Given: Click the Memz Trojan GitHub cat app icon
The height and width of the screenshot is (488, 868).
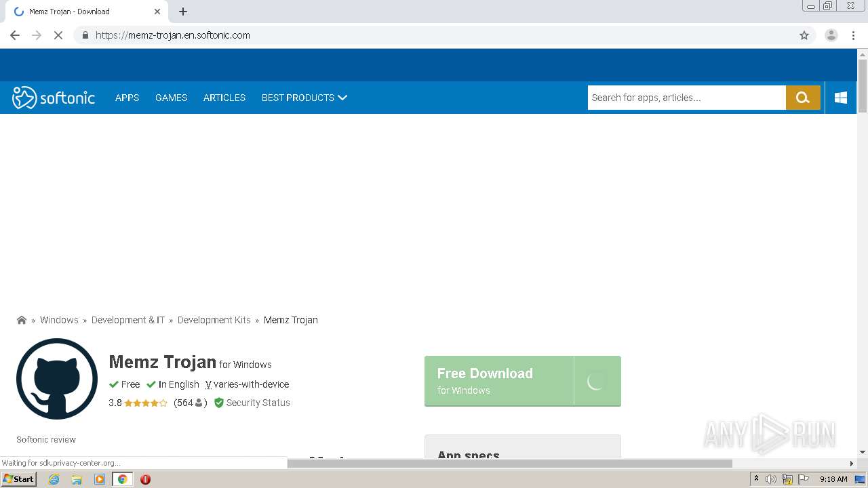Looking at the screenshot, I should point(57,379).
